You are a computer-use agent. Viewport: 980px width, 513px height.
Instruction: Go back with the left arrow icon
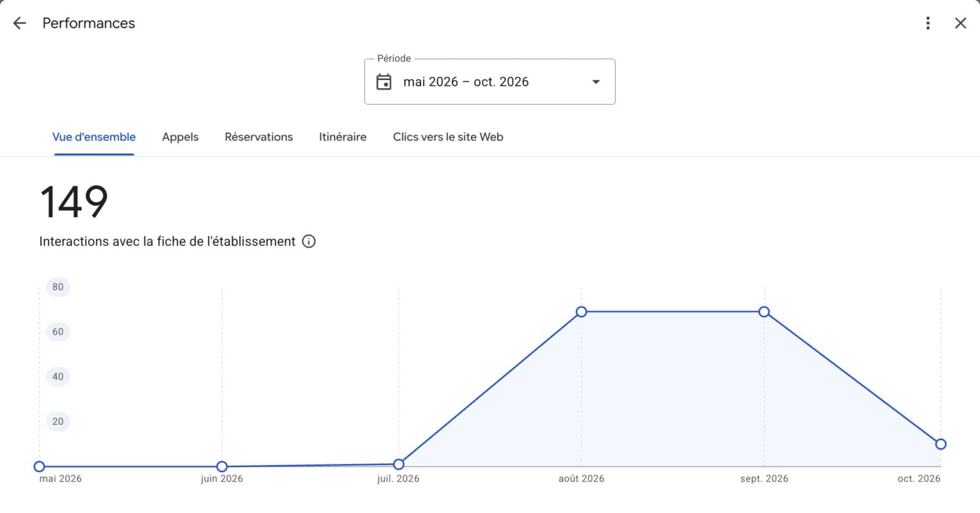(x=20, y=23)
